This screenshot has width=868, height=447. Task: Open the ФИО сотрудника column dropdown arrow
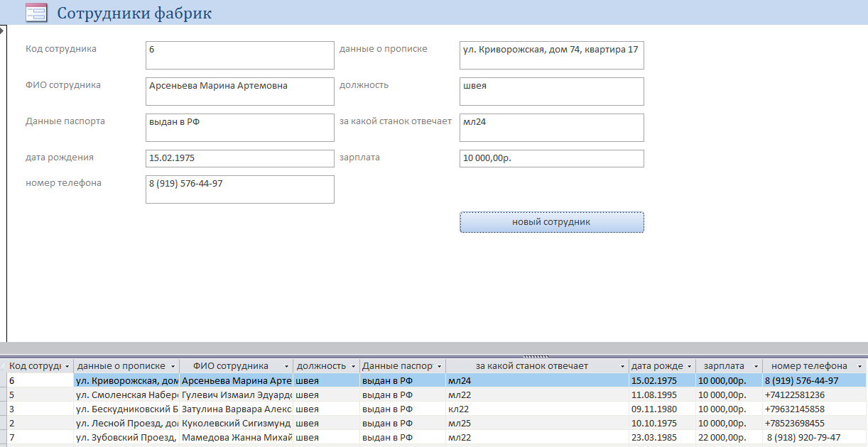287,366
